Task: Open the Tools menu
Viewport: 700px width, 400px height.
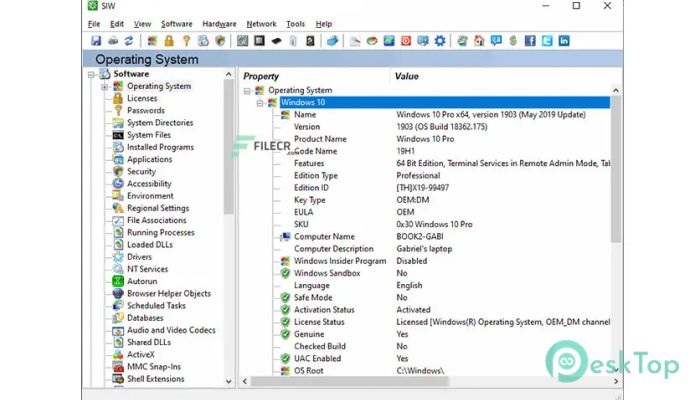Action: coord(295,24)
